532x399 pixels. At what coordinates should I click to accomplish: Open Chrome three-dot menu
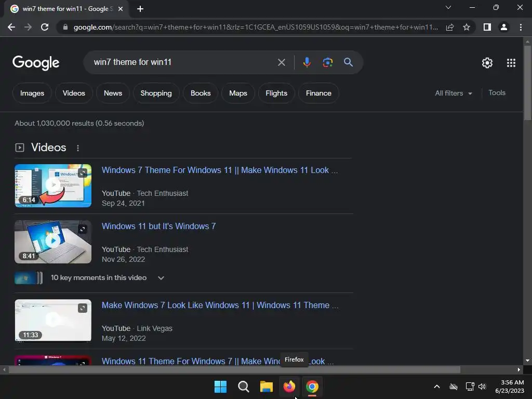pyautogui.click(x=521, y=27)
